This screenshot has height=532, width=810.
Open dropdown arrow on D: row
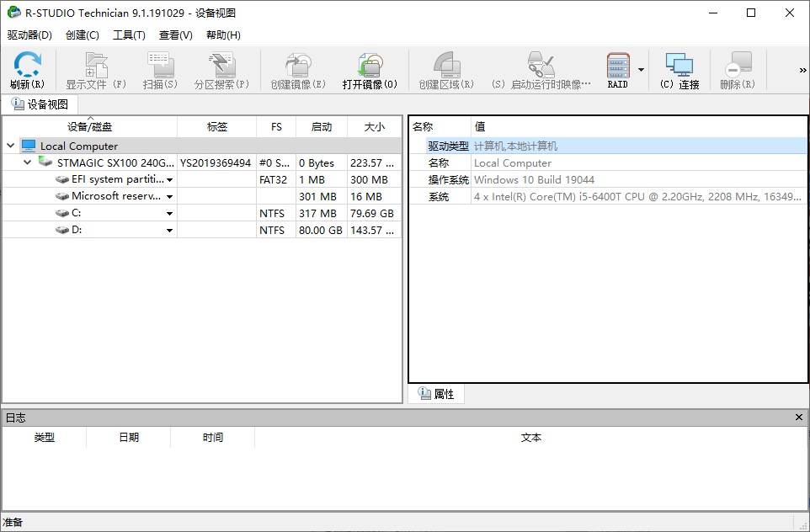pos(169,231)
